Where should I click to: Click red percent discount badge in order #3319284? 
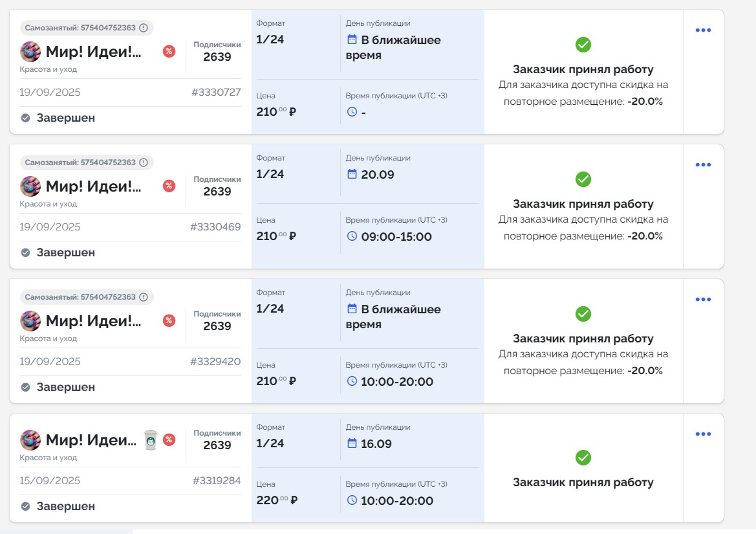pos(169,439)
